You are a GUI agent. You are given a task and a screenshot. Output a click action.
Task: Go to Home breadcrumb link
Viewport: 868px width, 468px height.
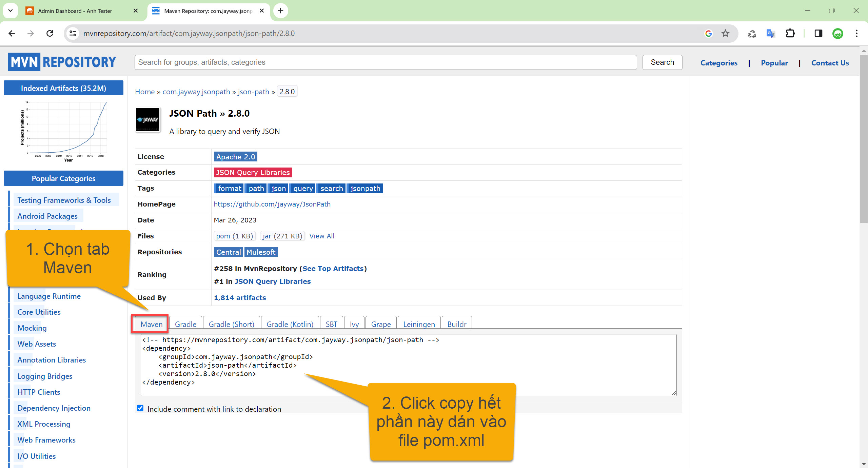tap(145, 92)
